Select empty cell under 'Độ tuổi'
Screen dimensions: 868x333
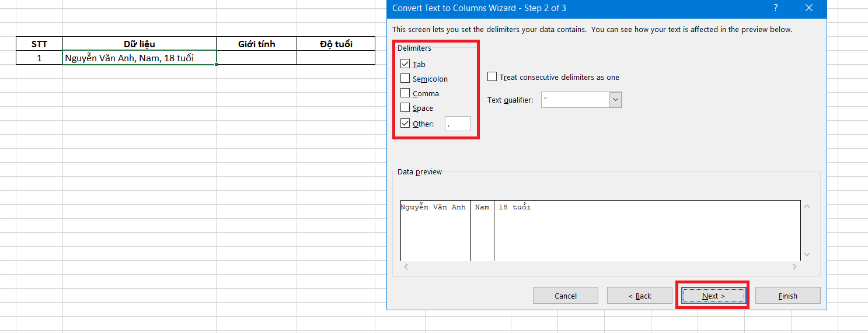(336, 58)
